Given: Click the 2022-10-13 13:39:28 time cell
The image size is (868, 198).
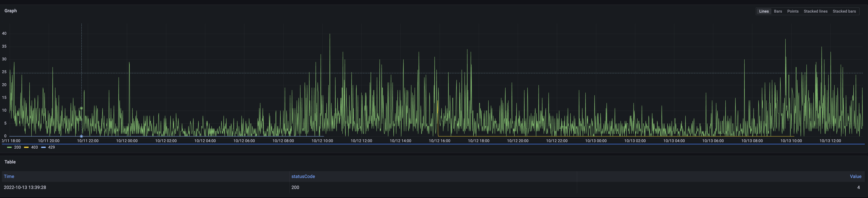Looking at the screenshot, I should click(25, 187).
